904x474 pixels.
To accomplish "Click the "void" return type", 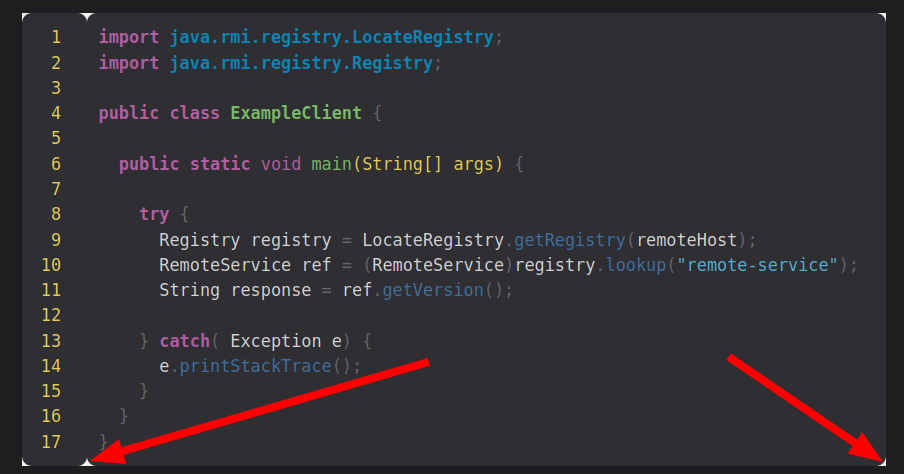I will pyautogui.click(x=281, y=164).
